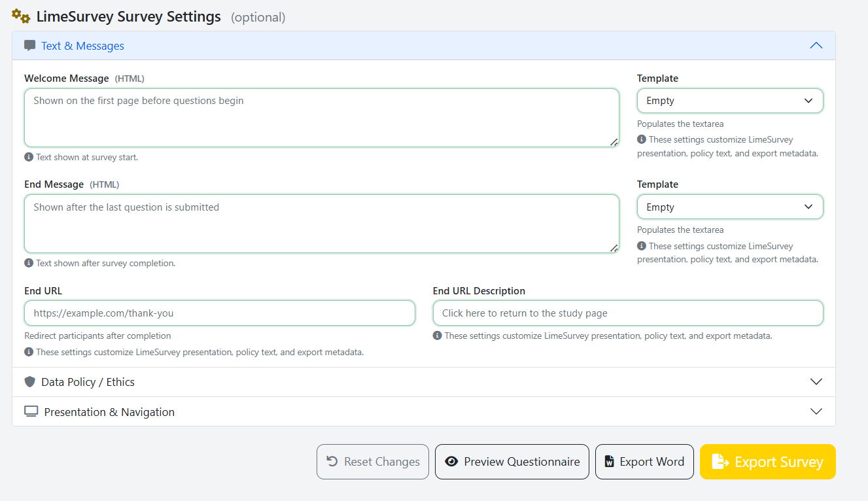
Task: Click 'Redirect participants after completion' text
Action: [x=97, y=336]
